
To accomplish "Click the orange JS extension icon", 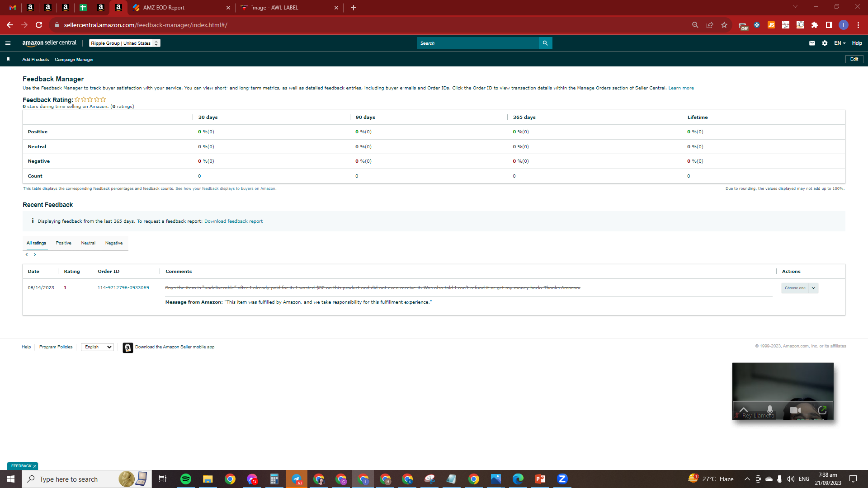I will 771,25.
